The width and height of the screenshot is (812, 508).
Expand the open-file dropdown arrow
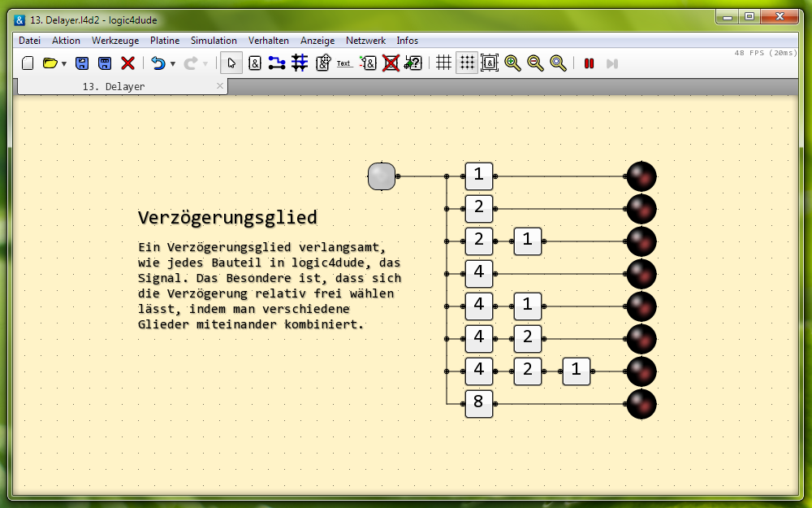(x=63, y=63)
